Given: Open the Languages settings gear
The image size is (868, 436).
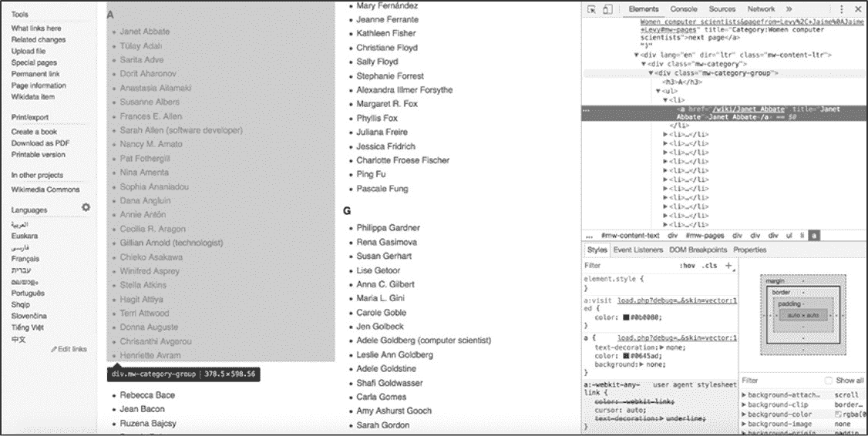Looking at the screenshot, I should (x=86, y=208).
